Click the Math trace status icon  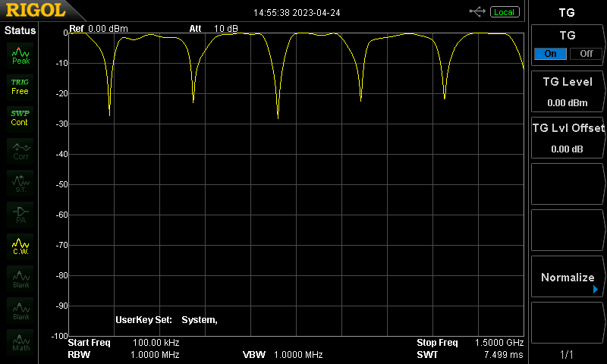tap(20, 342)
